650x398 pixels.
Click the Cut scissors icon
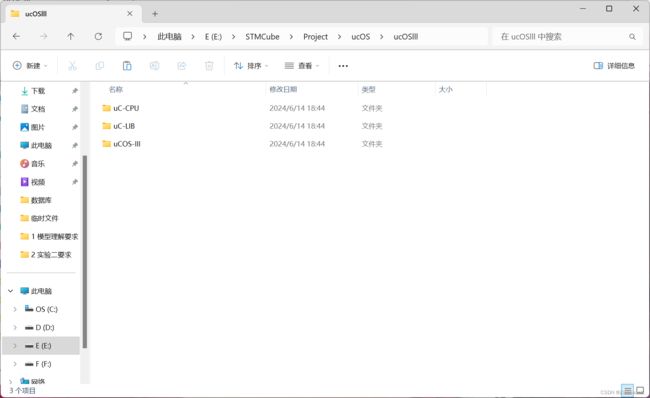72,66
